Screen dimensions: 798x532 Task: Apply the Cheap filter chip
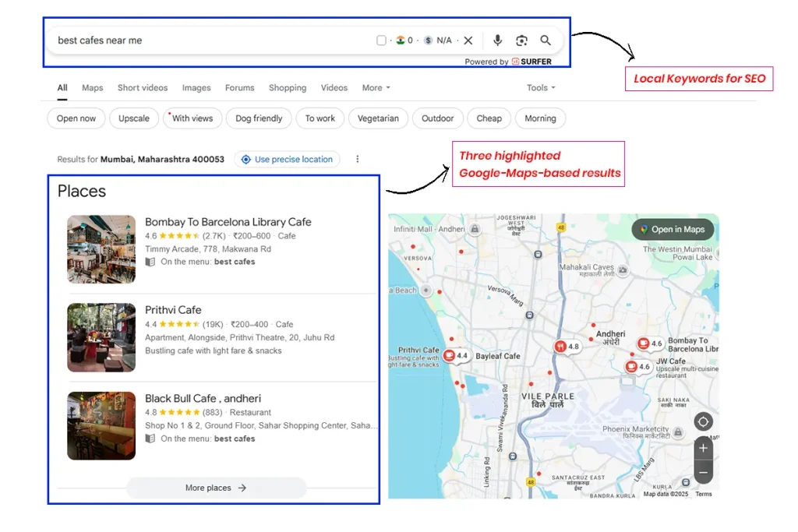(489, 118)
